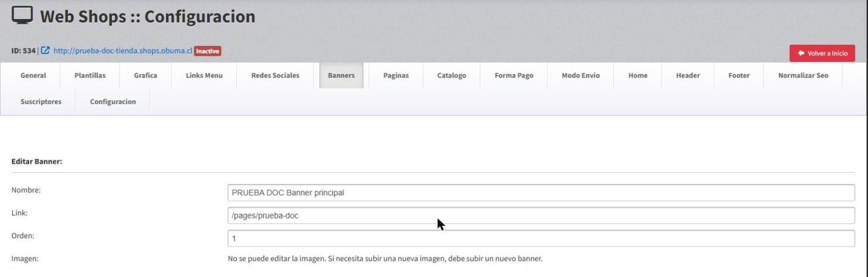Go to the Links Menu tab
868x277 pixels.
click(x=204, y=76)
